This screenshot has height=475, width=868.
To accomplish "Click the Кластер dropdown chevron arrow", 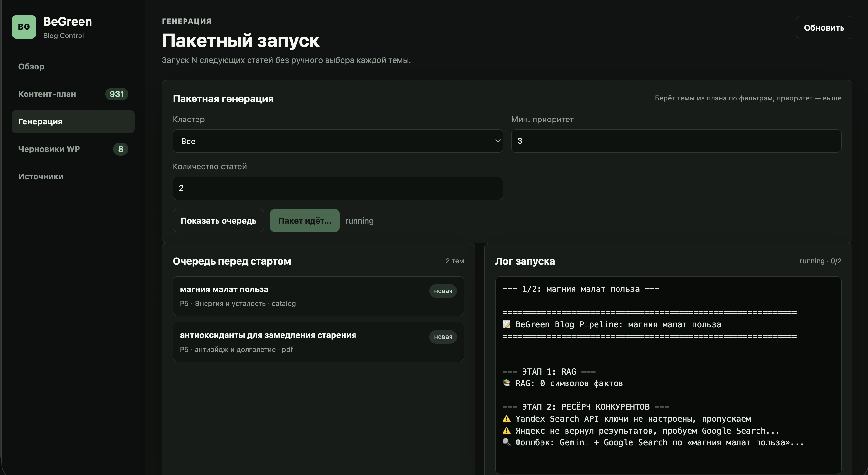I will pyautogui.click(x=497, y=141).
